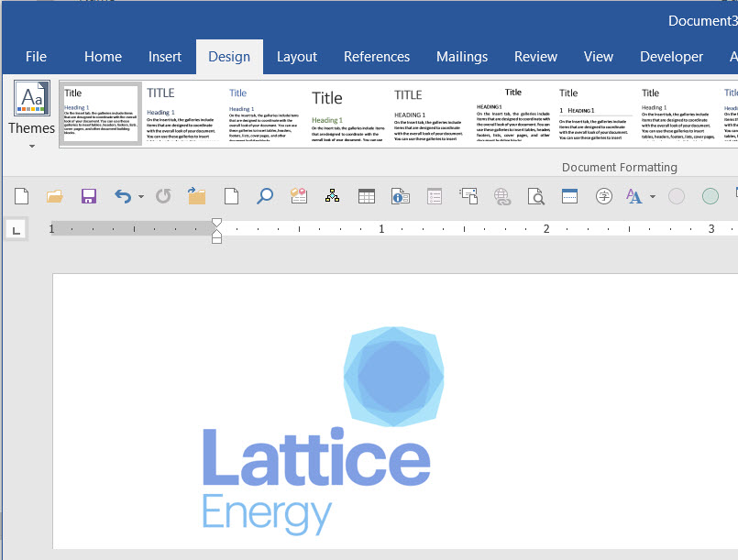738x560 pixels.
Task: Open print preview page magnifier icon
Action: [536, 196]
